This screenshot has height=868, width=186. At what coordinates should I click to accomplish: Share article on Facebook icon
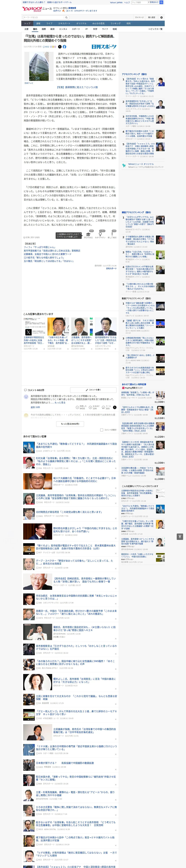pyautogui.click(x=64, y=47)
